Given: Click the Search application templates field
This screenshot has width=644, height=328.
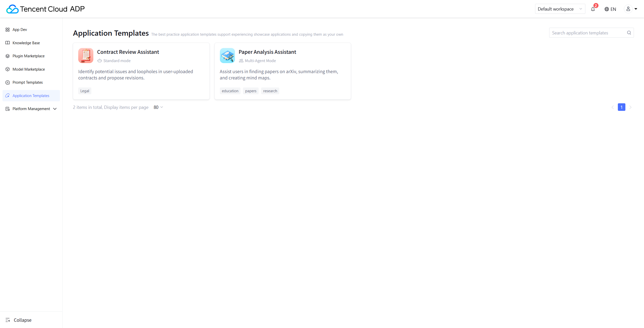Looking at the screenshot, I should click(x=588, y=33).
